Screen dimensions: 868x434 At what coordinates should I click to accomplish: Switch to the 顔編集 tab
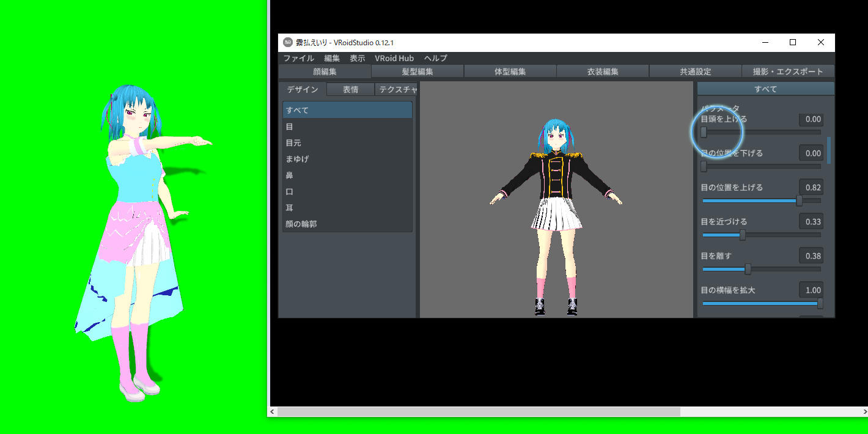[x=325, y=72]
